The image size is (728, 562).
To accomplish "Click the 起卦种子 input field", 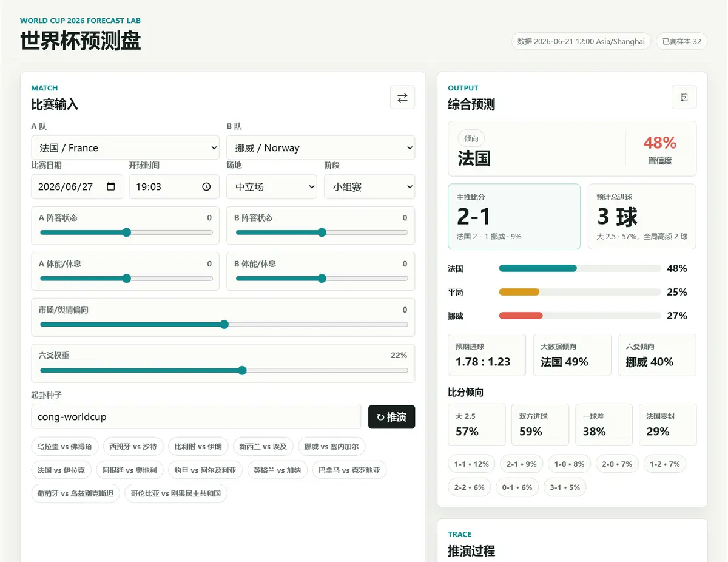I will (196, 417).
